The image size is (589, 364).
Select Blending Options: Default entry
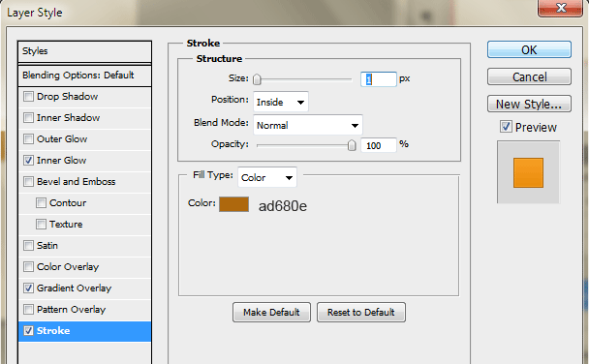click(85, 76)
